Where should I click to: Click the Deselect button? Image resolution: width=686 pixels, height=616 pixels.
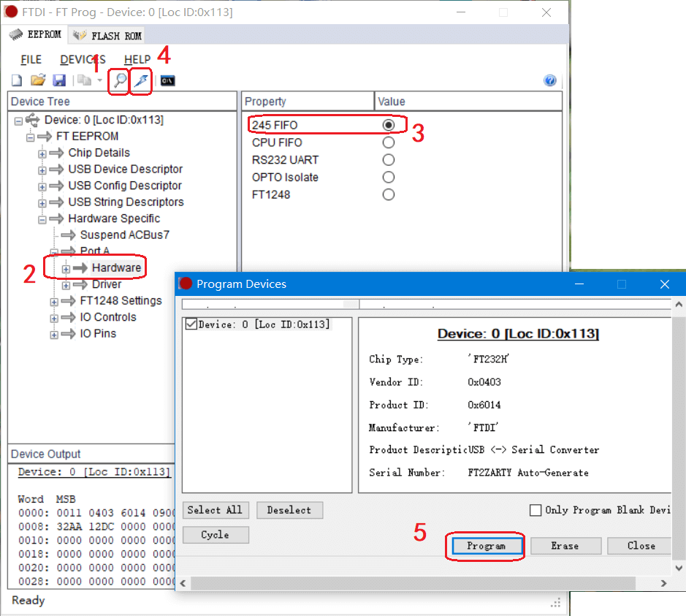pyautogui.click(x=289, y=510)
